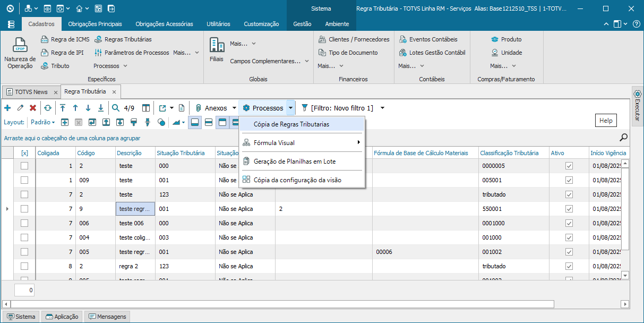Click the exit icon in quick access bar
Viewport: 644px width, 323px height.
click(111, 8)
